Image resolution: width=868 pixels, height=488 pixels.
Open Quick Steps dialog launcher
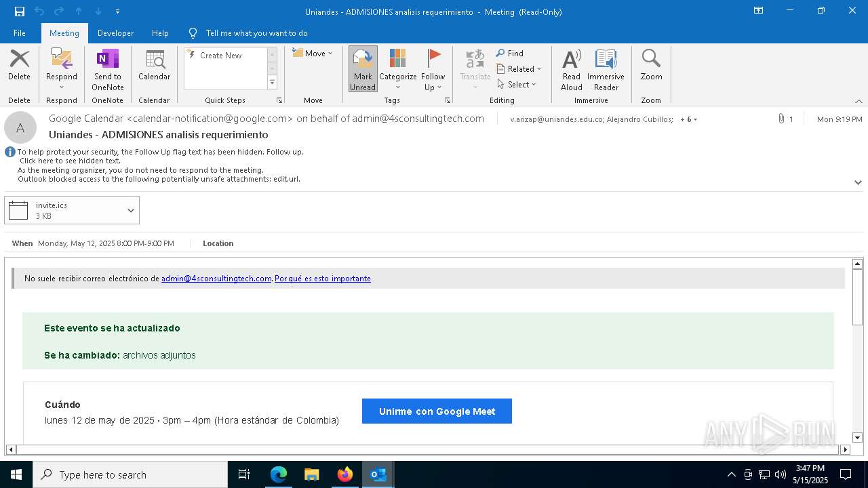pyautogui.click(x=279, y=100)
